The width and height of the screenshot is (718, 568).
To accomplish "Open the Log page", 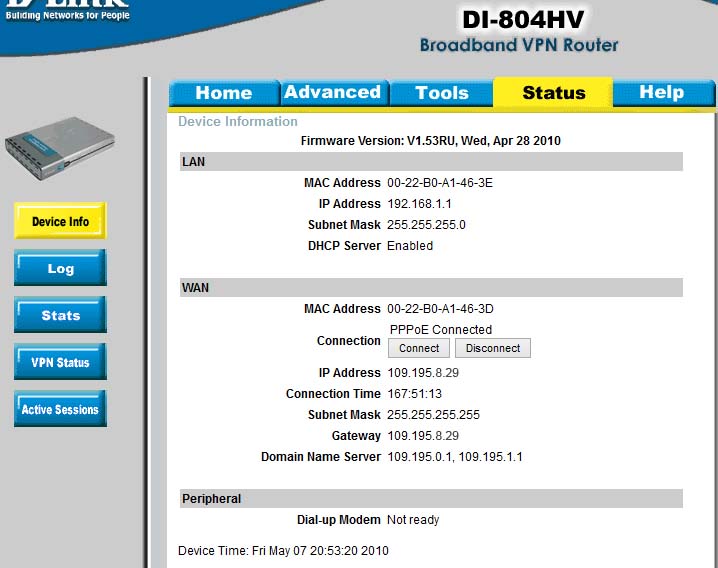I will 60,268.
